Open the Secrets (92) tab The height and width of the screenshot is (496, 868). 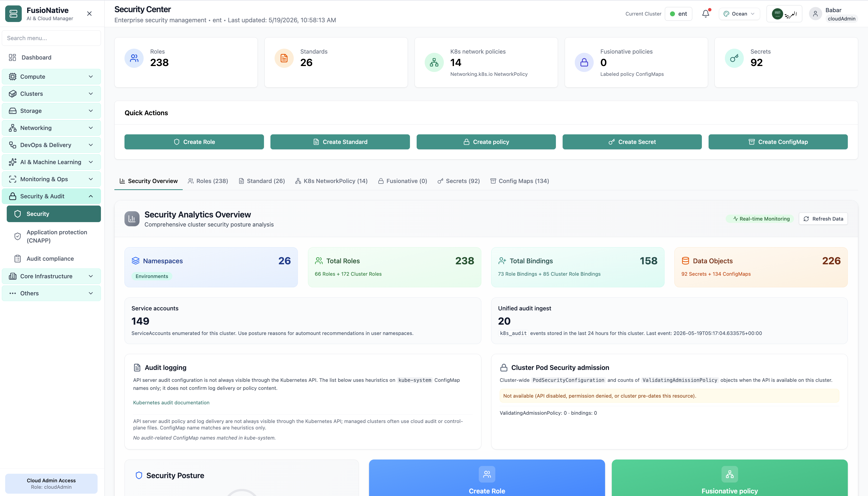pyautogui.click(x=459, y=181)
